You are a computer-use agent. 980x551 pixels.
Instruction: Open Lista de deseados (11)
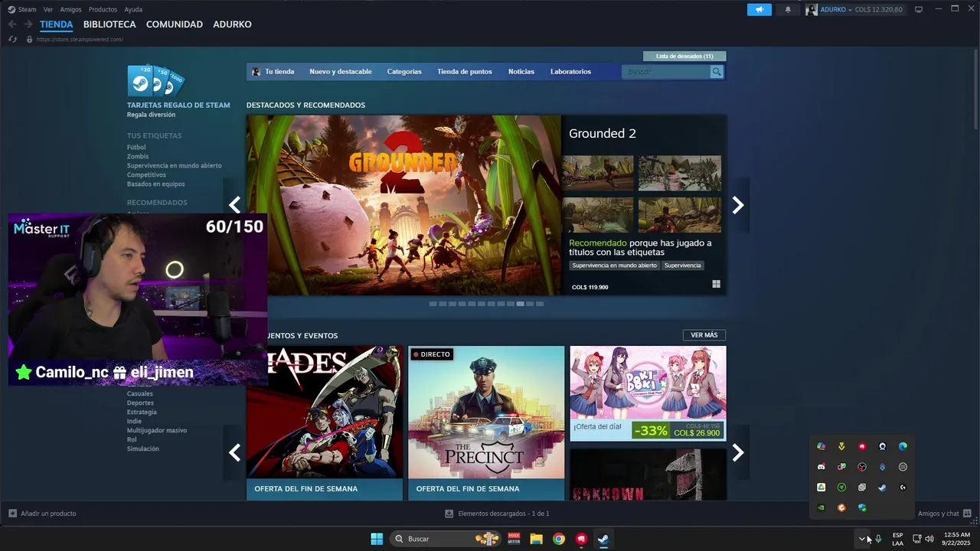(x=684, y=56)
